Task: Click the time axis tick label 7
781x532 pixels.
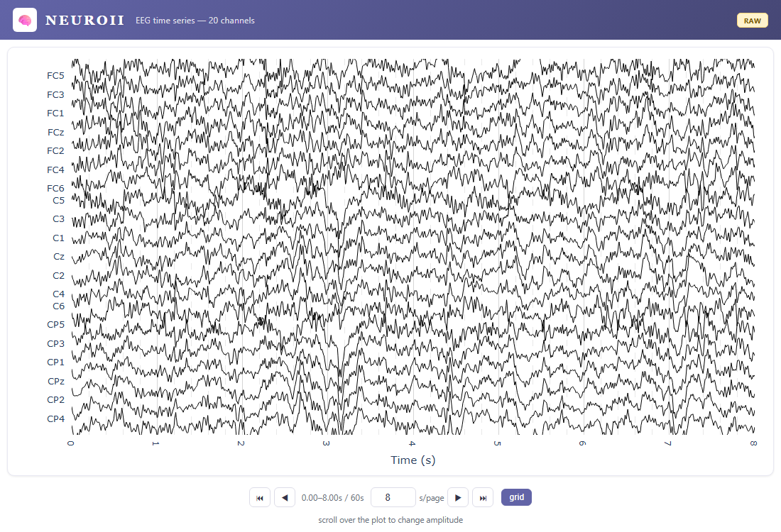Action: point(668,443)
